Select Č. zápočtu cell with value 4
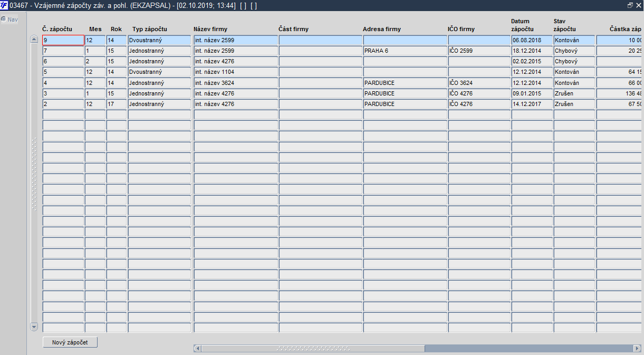Screen dimensions: 644x355 coord(63,83)
